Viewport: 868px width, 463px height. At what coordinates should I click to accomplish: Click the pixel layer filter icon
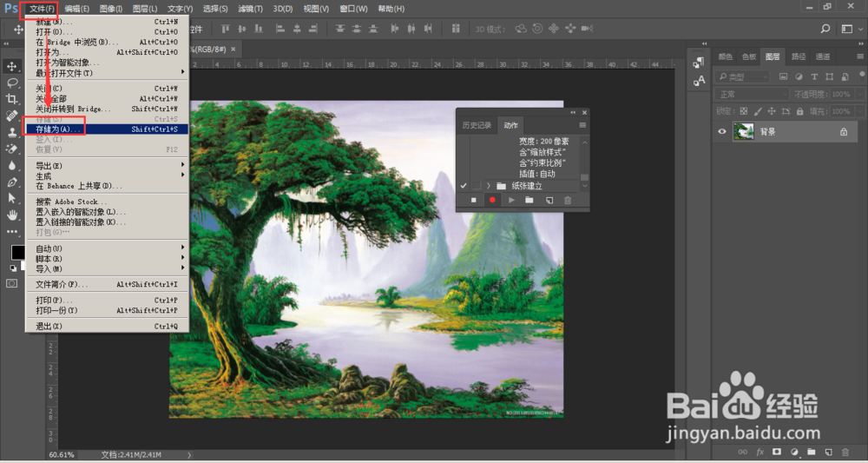point(783,76)
